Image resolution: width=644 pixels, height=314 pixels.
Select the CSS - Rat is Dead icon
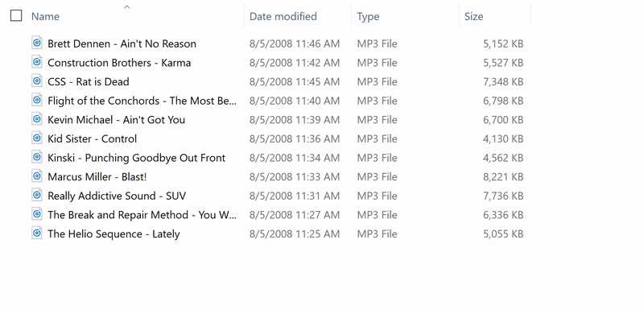click(37, 81)
